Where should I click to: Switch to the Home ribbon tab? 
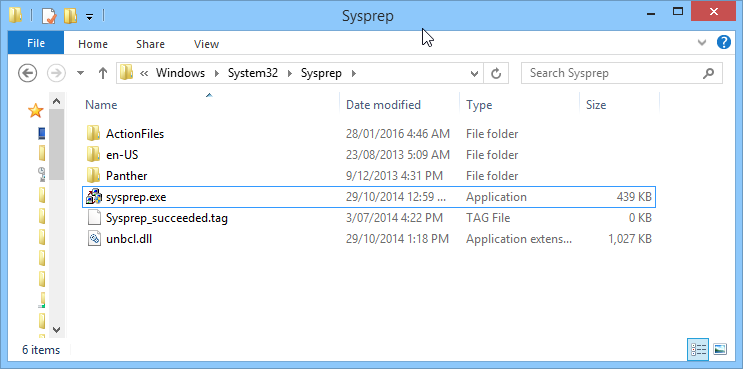pos(93,44)
